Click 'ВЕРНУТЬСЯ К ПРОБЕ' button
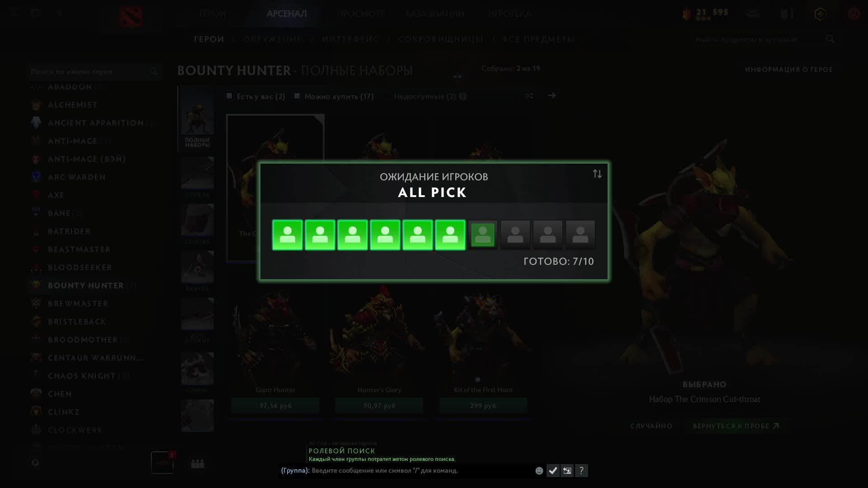 [x=736, y=426]
